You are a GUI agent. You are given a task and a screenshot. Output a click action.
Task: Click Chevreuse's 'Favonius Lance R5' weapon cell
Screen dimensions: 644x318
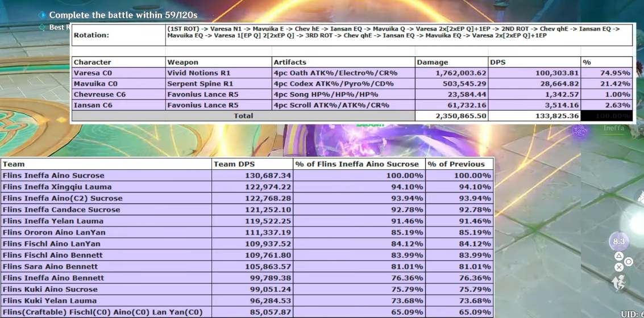pyautogui.click(x=219, y=94)
